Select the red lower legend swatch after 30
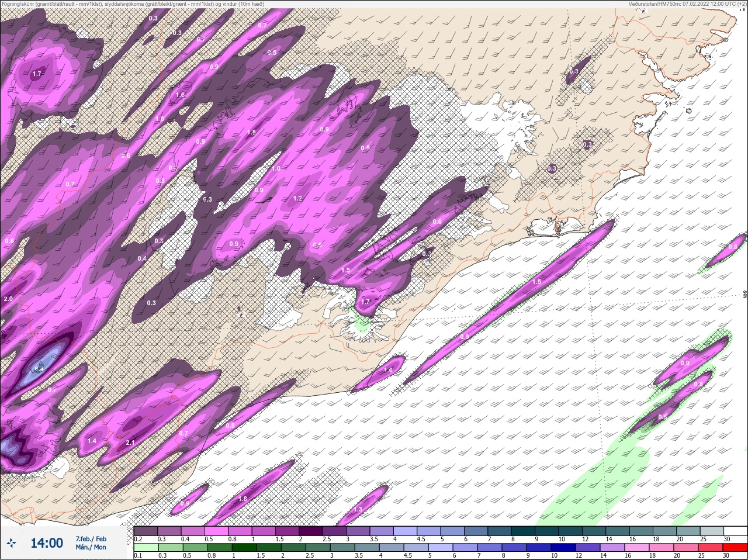Viewport: 748px width, 560px height. (736, 548)
